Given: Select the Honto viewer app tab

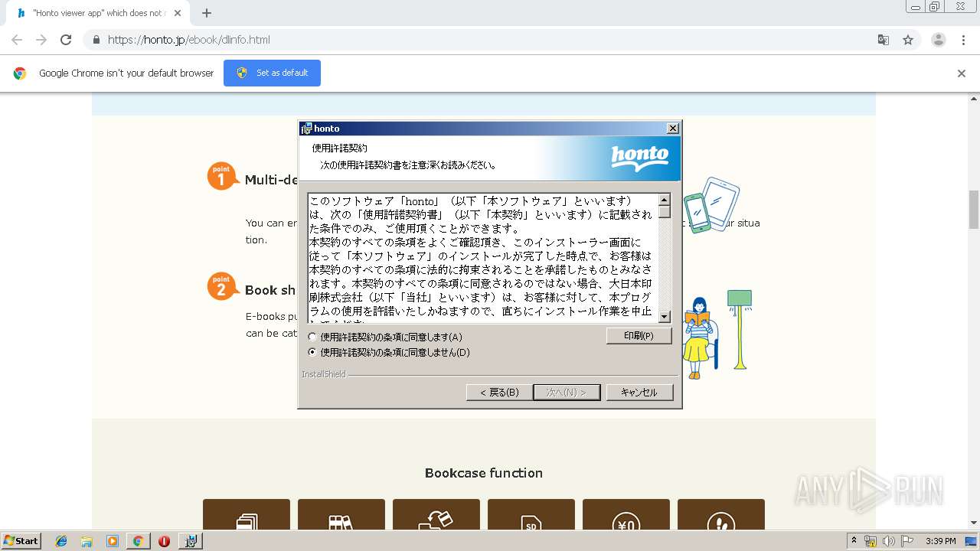Looking at the screenshot, I should click(x=98, y=13).
